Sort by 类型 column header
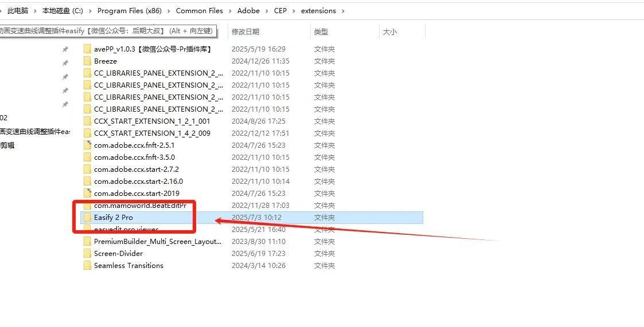 point(321,31)
